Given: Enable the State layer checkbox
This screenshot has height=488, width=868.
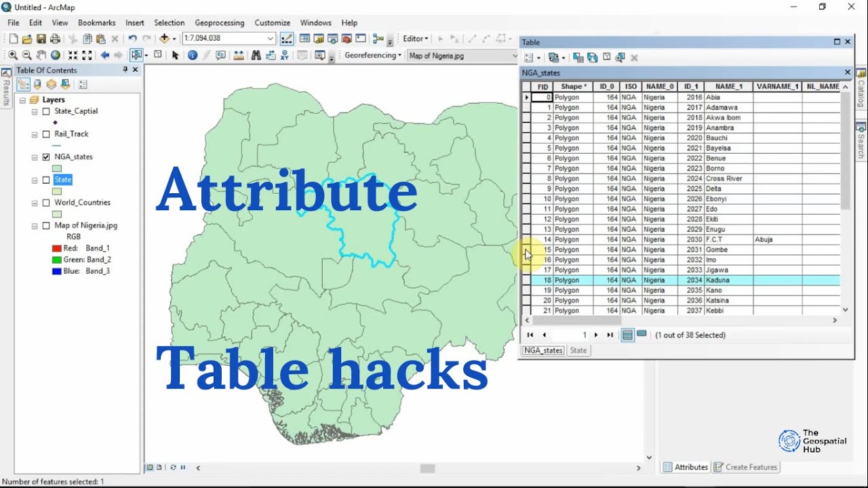Looking at the screenshot, I should (x=46, y=180).
